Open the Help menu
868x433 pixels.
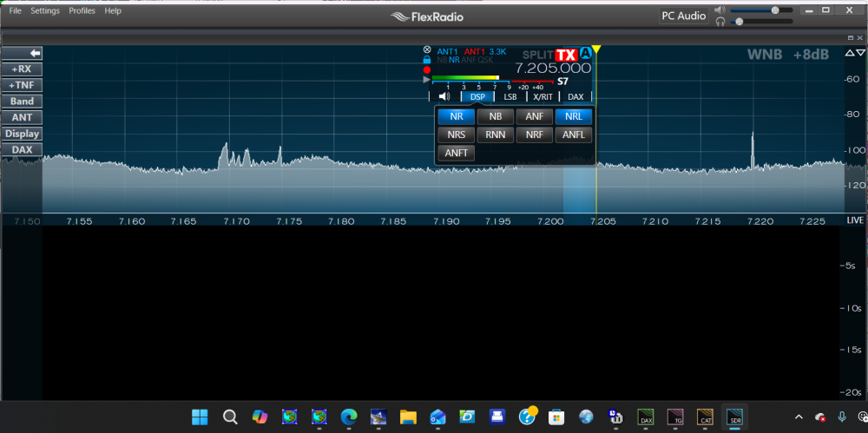(113, 10)
